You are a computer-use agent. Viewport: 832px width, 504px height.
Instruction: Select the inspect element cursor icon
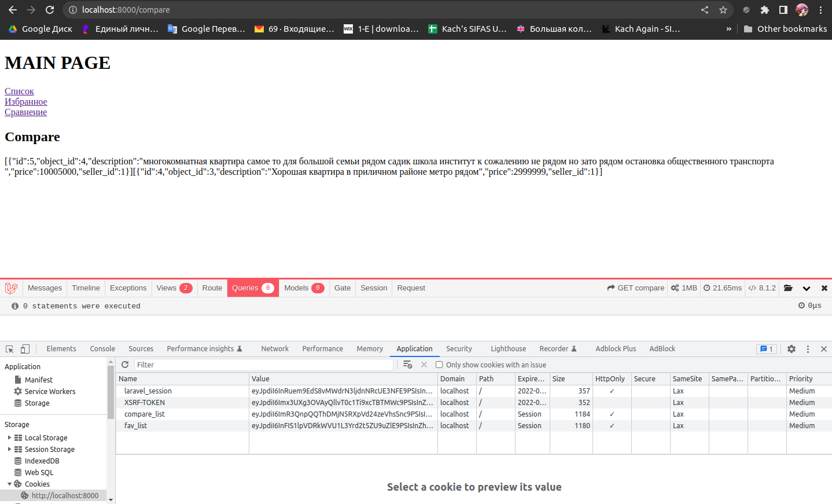coord(9,348)
